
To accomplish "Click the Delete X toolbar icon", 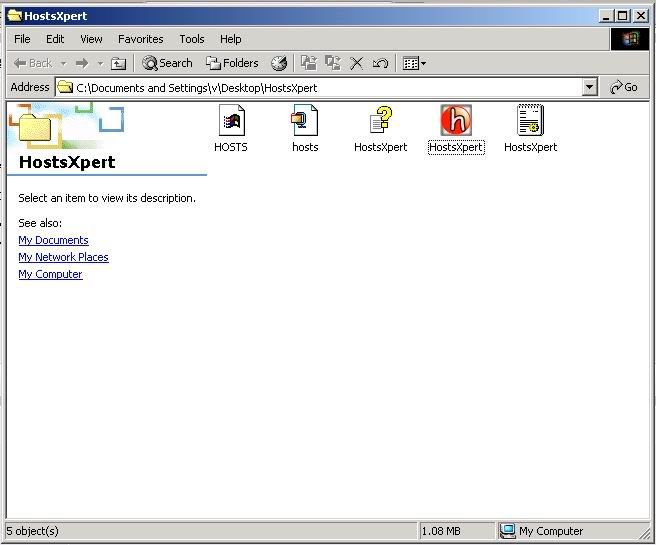I will click(356, 64).
